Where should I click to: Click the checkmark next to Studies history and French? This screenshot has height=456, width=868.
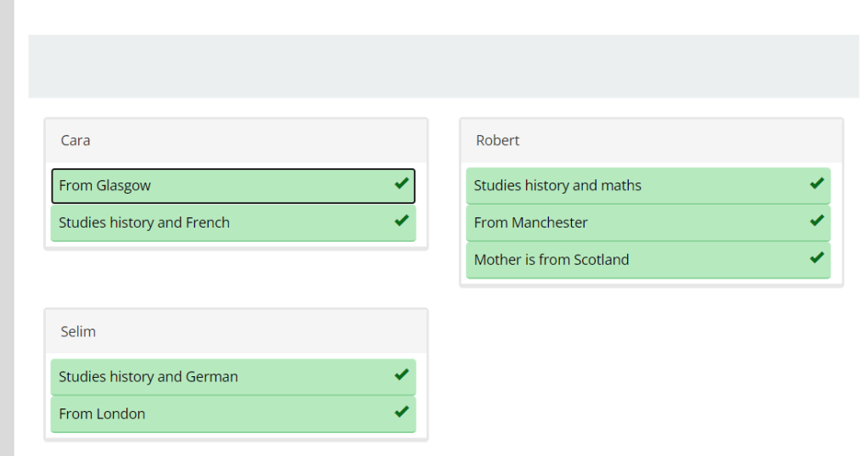[401, 221]
